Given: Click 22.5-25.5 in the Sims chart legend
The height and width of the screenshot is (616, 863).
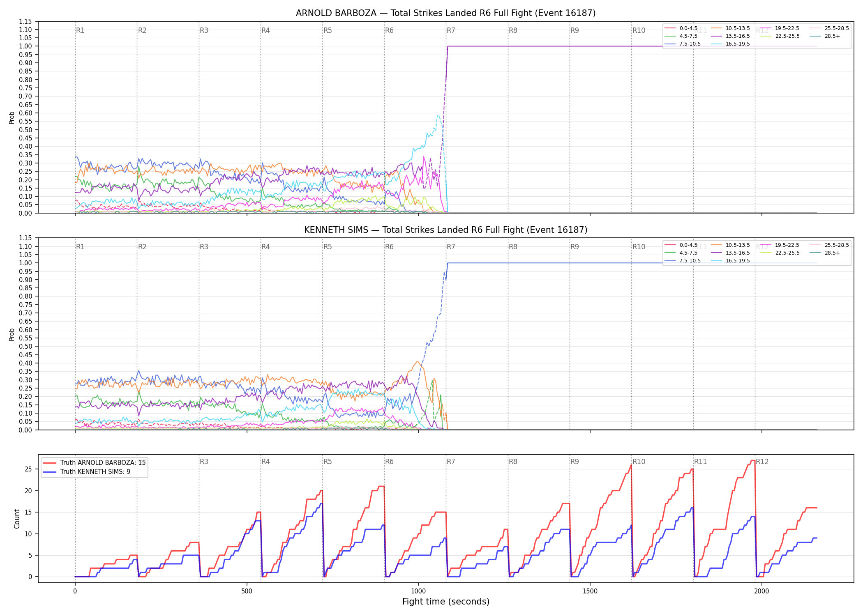Looking at the screenshot, I should (787, 253).
